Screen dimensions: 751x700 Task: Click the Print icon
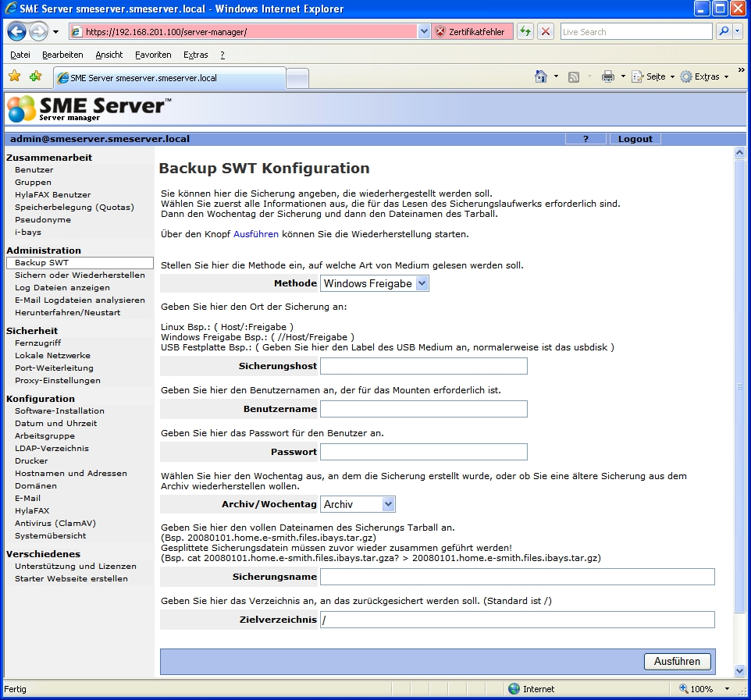(x=608, y=76)
